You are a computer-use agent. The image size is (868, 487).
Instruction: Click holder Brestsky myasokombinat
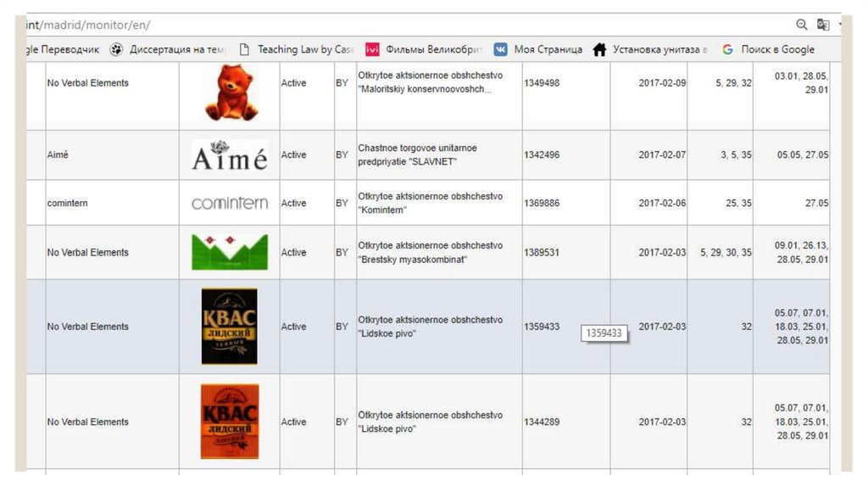click(430, 252)
